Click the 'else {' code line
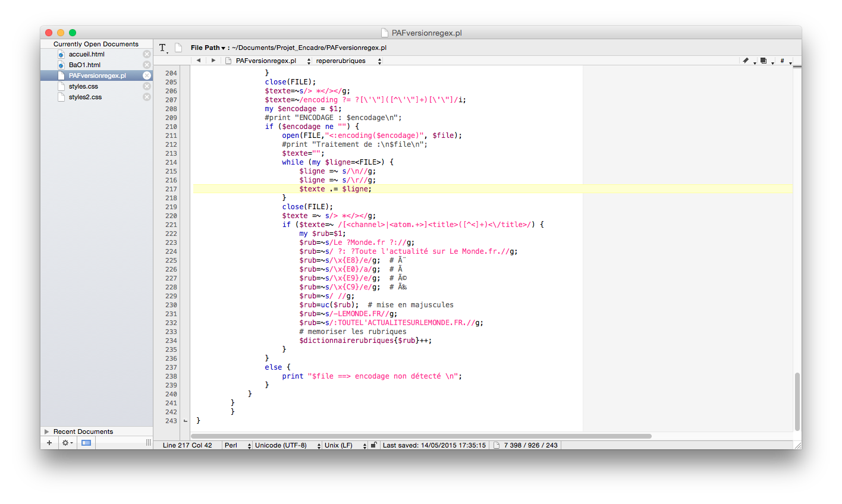 coord(278,367)
